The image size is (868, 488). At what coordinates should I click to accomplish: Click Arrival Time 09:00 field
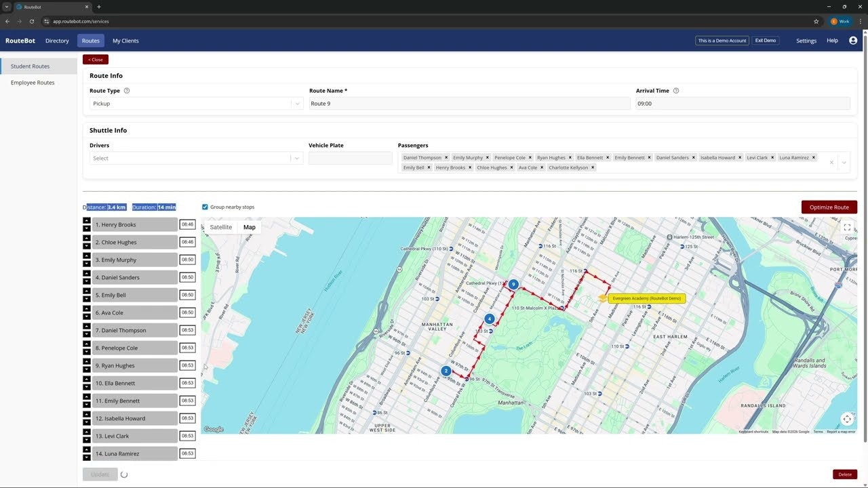tap(743, 104)
